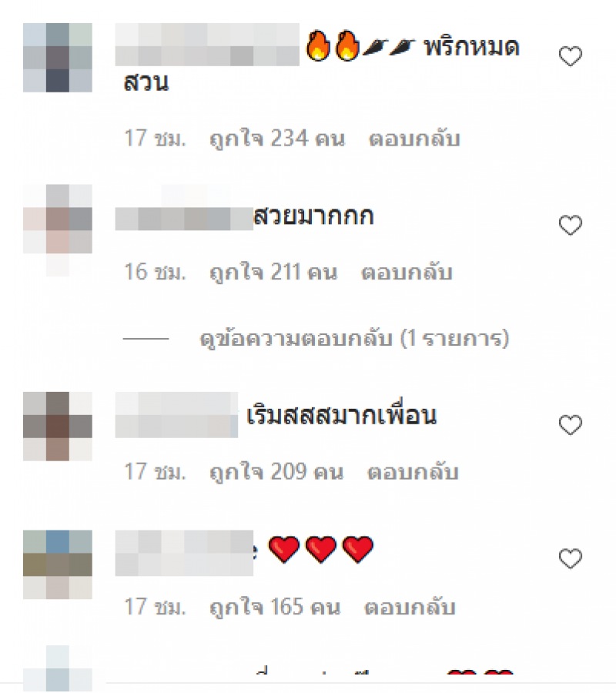Click ตอบกลับ under สวยมากกก comment
The image size is (616, 693).
tap(407, 273)
